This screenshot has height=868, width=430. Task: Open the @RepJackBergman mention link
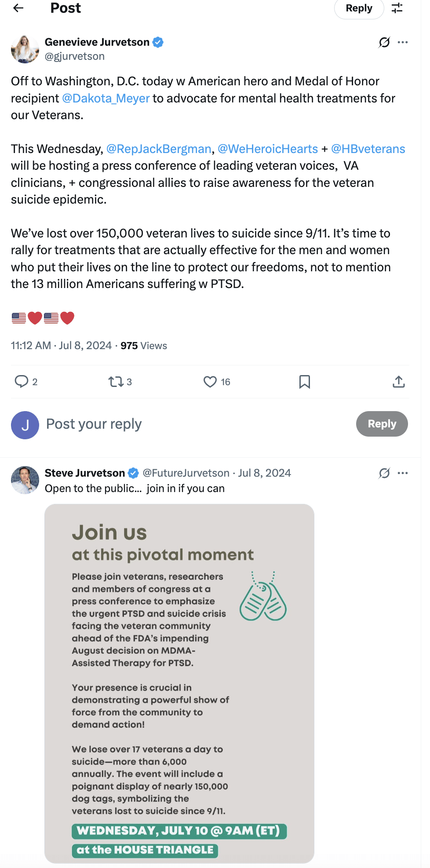coord(159,149)
